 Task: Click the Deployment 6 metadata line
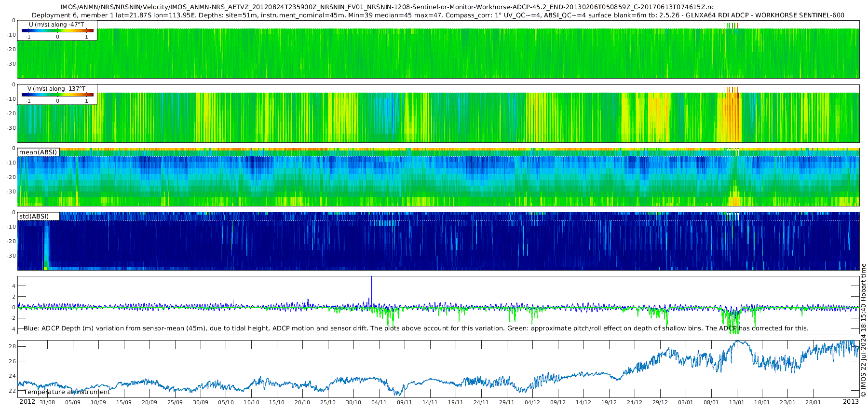[438, 15]
